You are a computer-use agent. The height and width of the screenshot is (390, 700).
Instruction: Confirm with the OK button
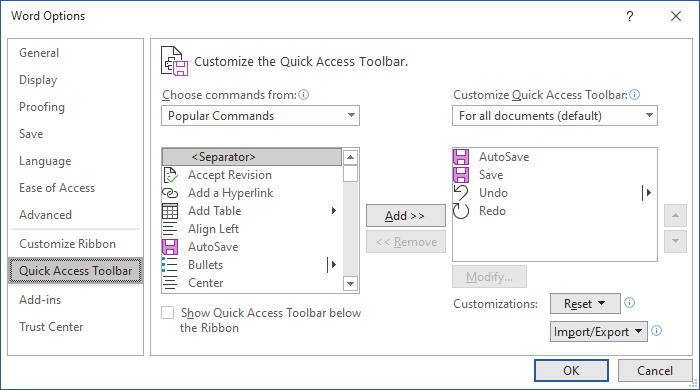click(571, 371)
